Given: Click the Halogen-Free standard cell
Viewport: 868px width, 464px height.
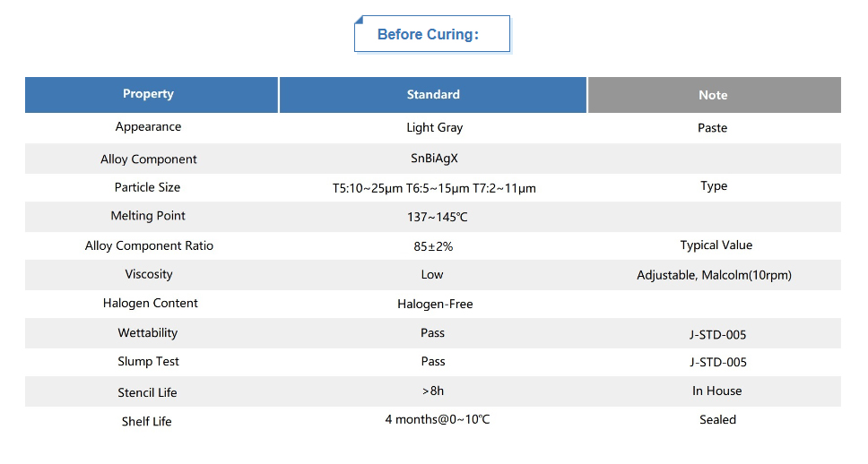Looking at the screenshot, I should [435, 305].
